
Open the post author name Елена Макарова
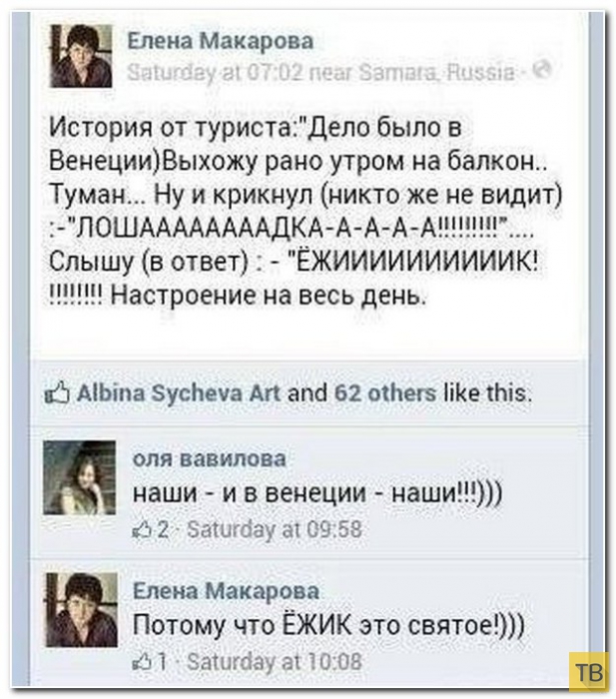[x=221, y=42]
